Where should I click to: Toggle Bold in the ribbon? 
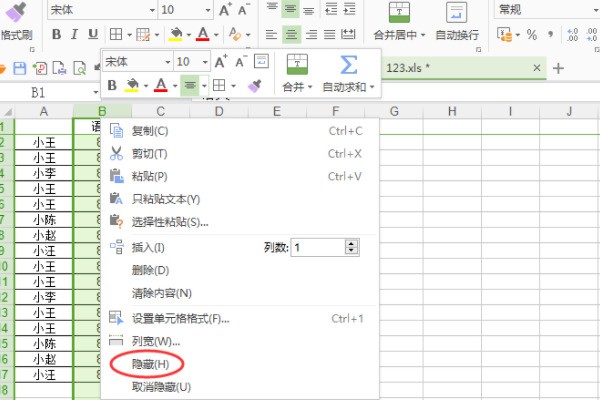click(56, 34)
